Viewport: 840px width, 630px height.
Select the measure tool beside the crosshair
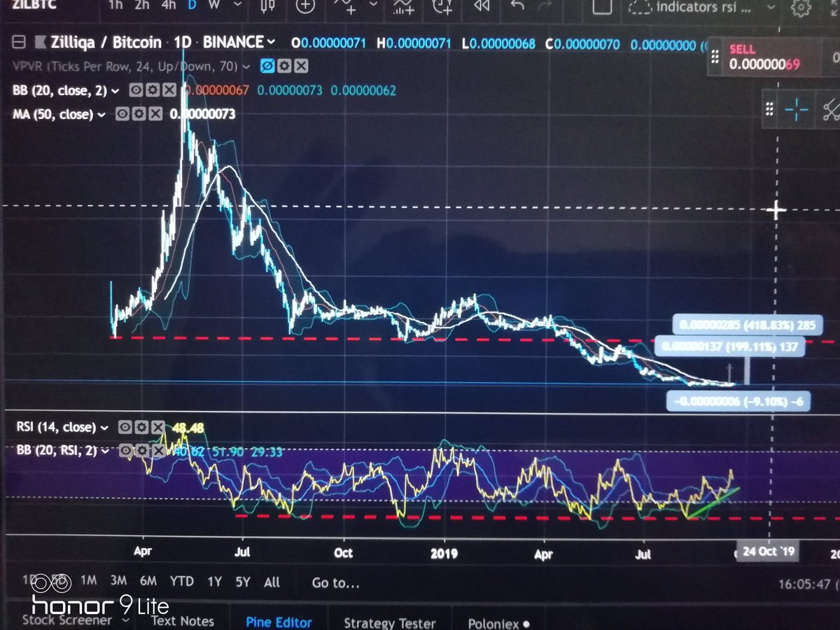click(x=832, y=109)
